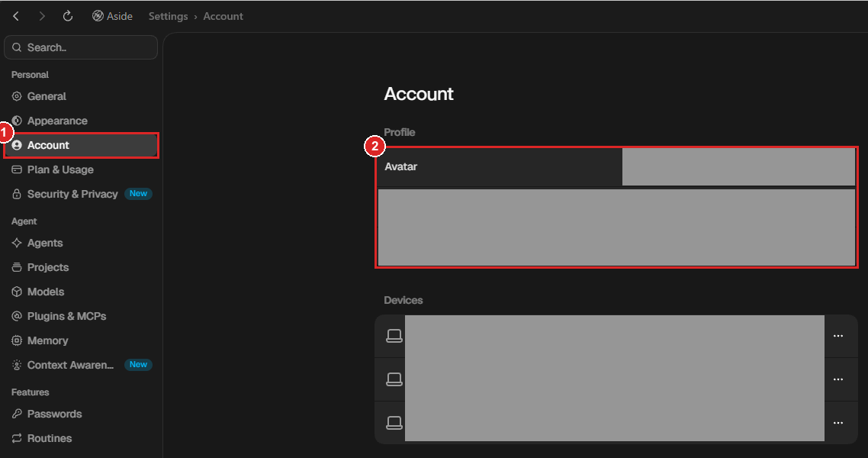Open Security & Privacy settings
This screenshot has height=458, width=868.
81,194
